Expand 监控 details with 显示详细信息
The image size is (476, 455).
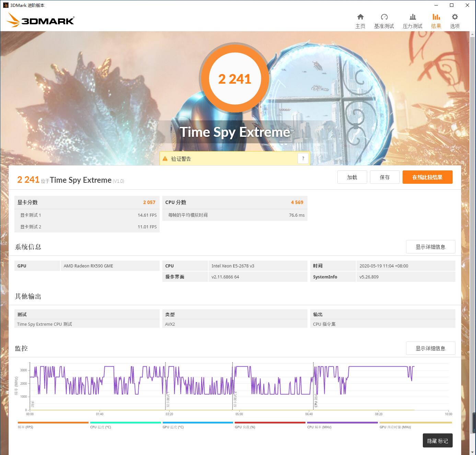(430, 348)
